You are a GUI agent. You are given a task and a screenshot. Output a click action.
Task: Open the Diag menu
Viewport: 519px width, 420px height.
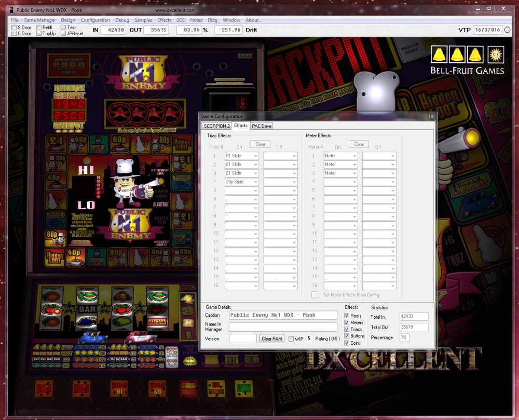(x=212, y=20)
